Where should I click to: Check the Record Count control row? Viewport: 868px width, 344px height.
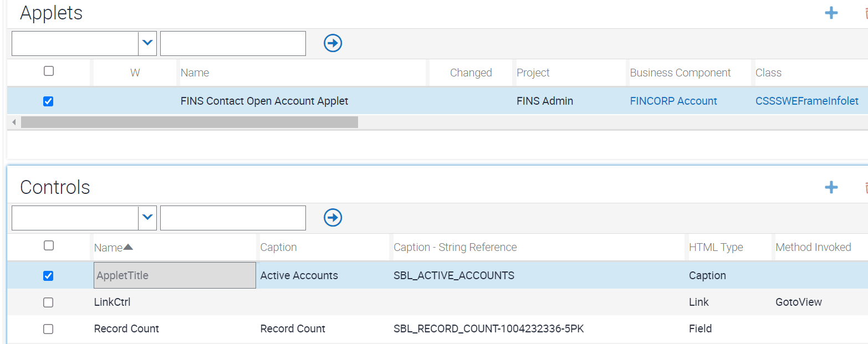pyautogui.click(x=48, y=328)
